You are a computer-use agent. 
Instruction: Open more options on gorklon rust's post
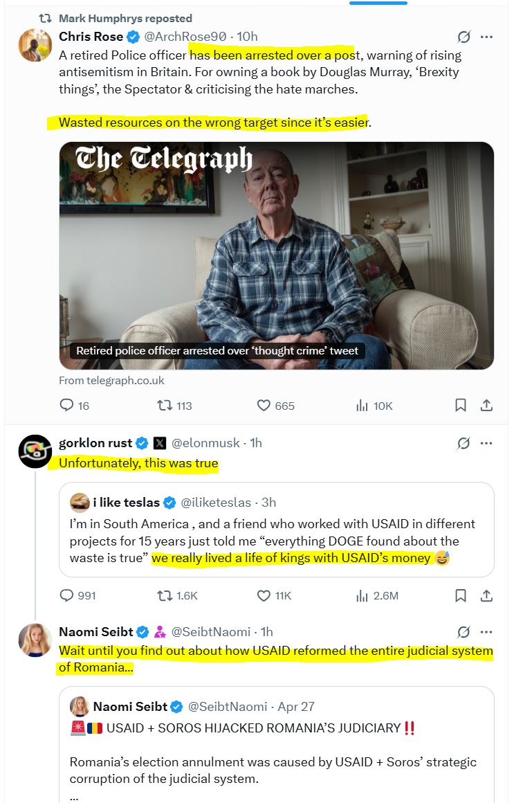(x=486, y=443)
